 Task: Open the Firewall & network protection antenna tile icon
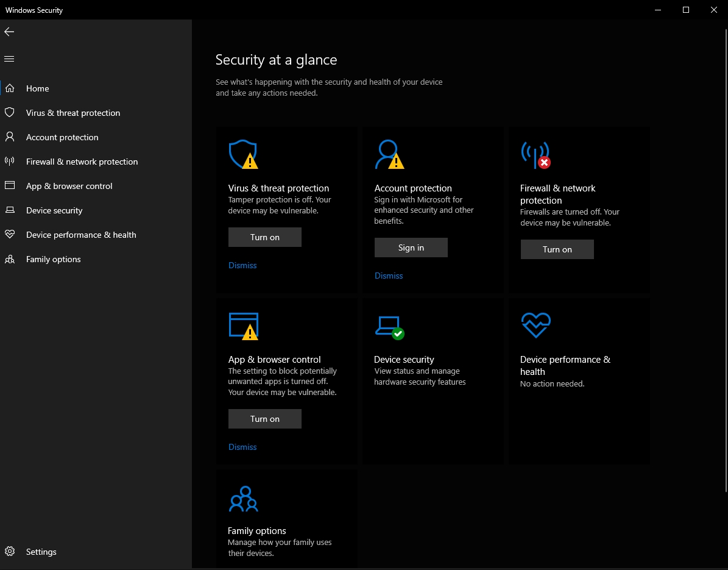535,154
